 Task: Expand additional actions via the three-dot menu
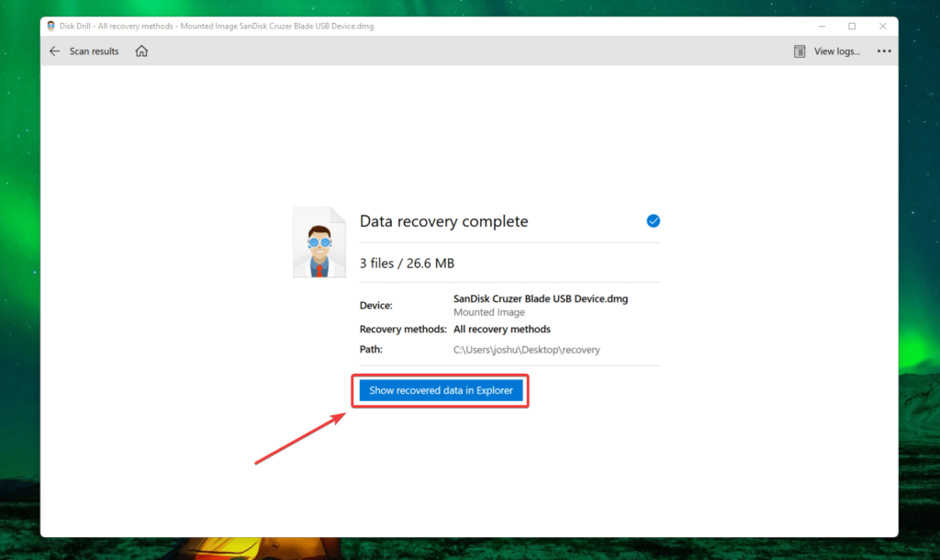(884, 50)
